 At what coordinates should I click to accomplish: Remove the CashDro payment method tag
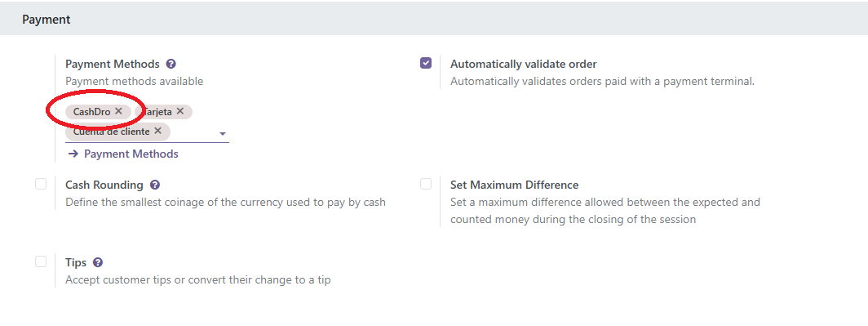(x=118, y=111)
